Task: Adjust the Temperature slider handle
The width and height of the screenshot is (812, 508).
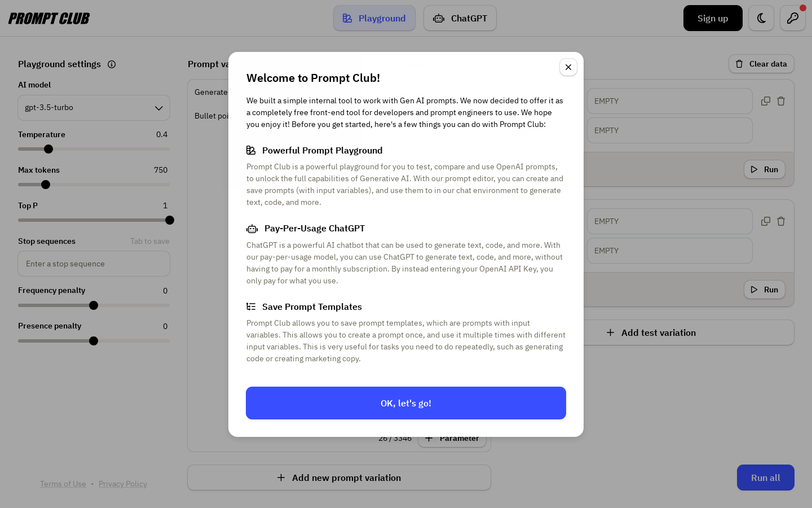Action: click(x=48, y=149)
